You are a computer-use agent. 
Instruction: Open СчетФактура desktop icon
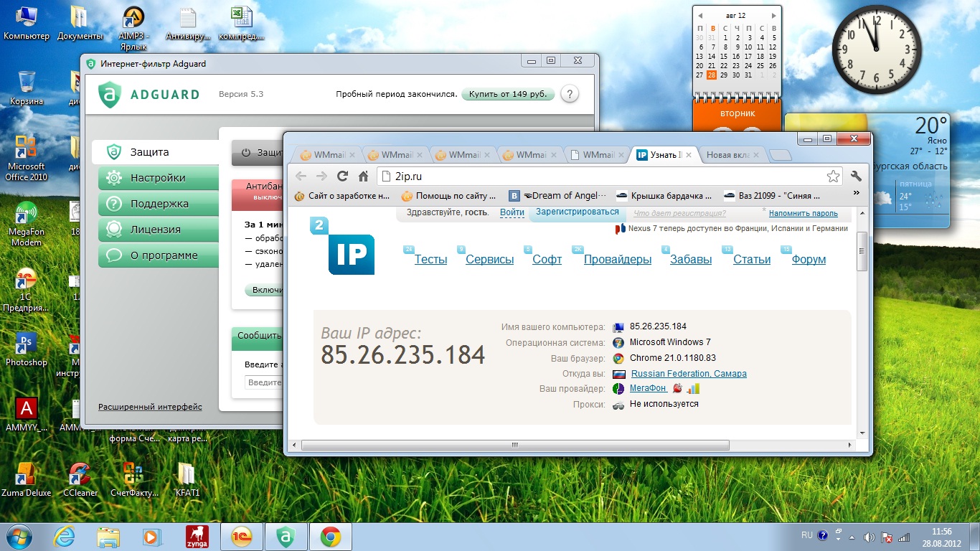click(133, 479)
